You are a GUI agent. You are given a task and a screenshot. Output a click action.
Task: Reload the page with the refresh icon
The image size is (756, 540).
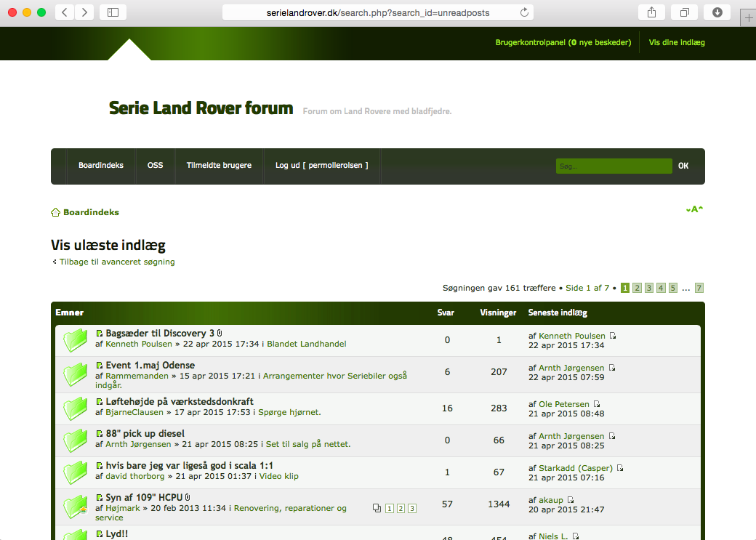pyautogui.click(x=524, y=12)
